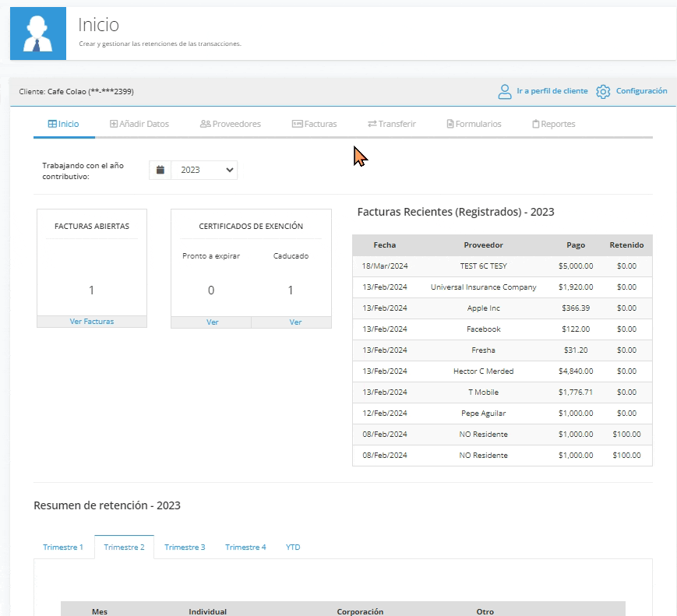Screen dimensions: 677x616
Task: Click the Pepe Aguilar provider cell
Action: [484, 413]
